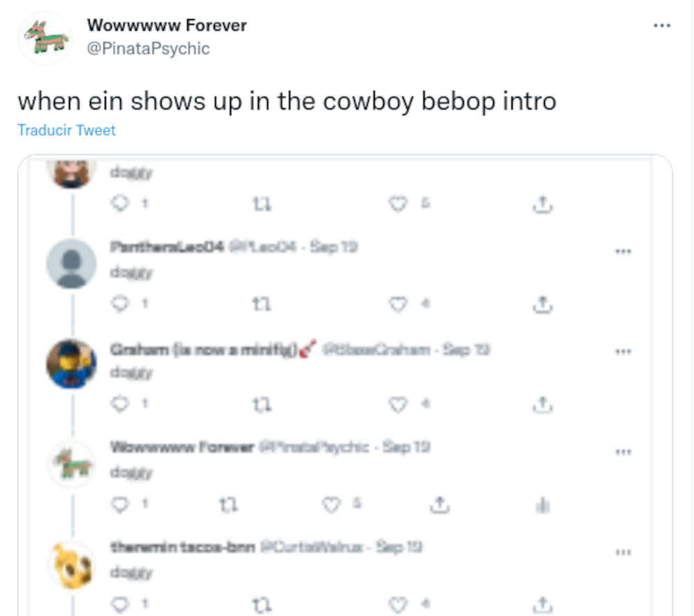Open the main tweet's three-dot options menu
Image resolution: width=694 pixels, height=616 pixels.
661,26
